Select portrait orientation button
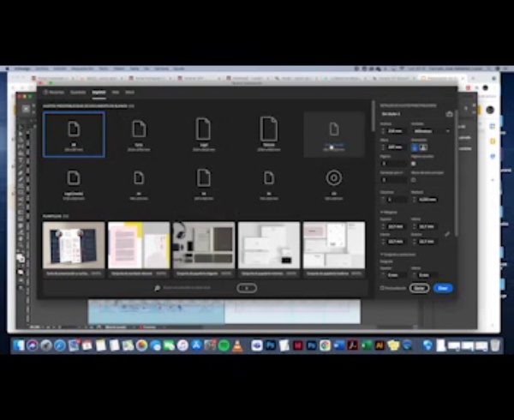The image size is (514, 420). click(415, 147)
